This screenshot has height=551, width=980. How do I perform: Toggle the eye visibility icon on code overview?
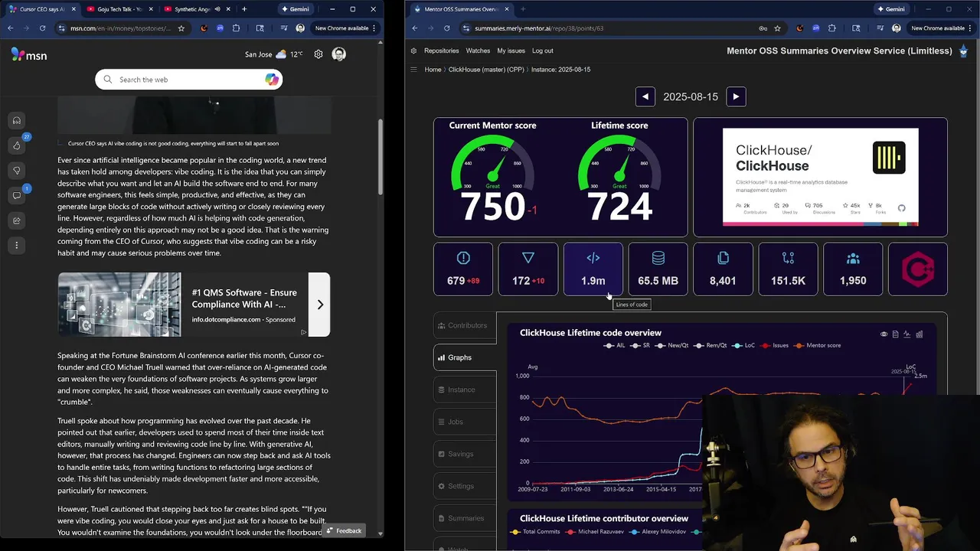tap(884, 334)
